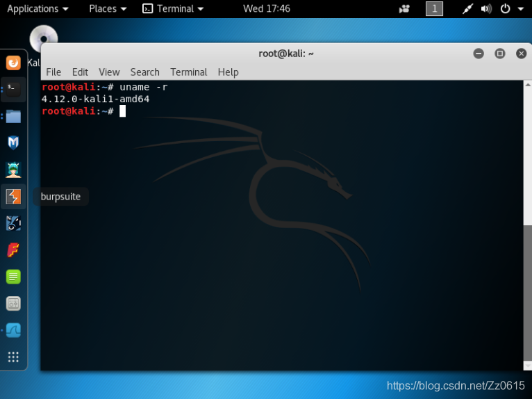Click the terminal prompt cursor

pyautogui.click(x=122, y=111)
